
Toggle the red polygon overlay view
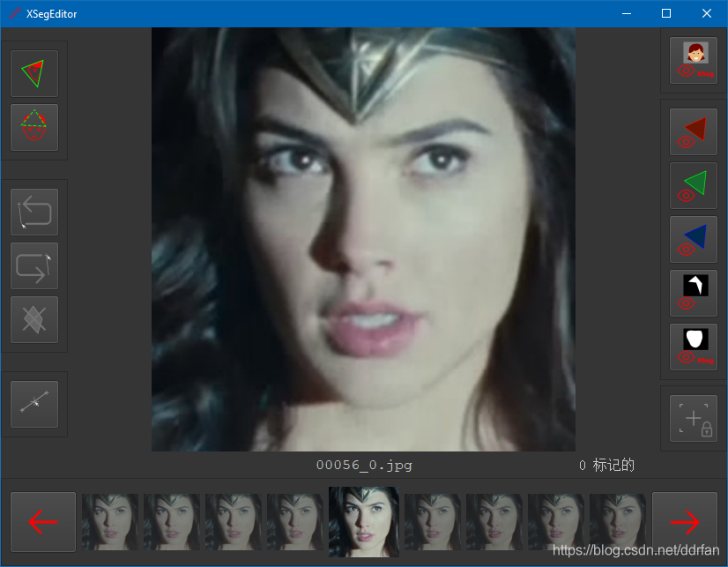coord(693,132)
